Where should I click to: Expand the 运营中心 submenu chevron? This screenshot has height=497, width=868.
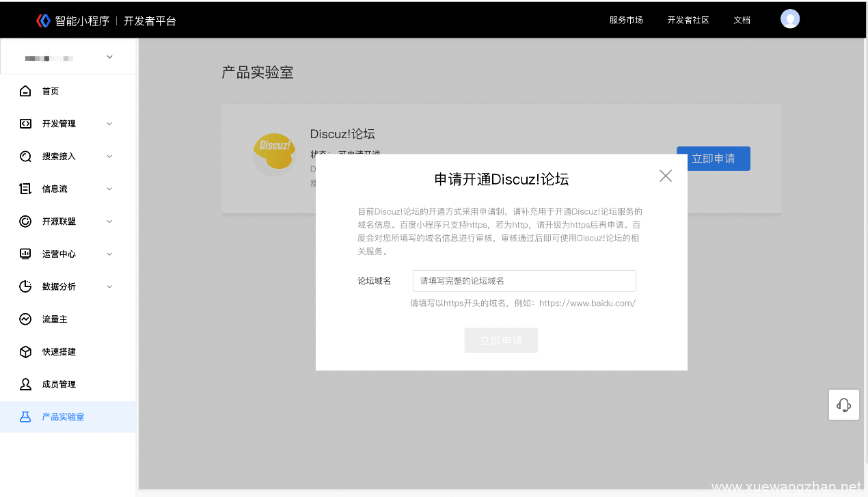point(109,254)
